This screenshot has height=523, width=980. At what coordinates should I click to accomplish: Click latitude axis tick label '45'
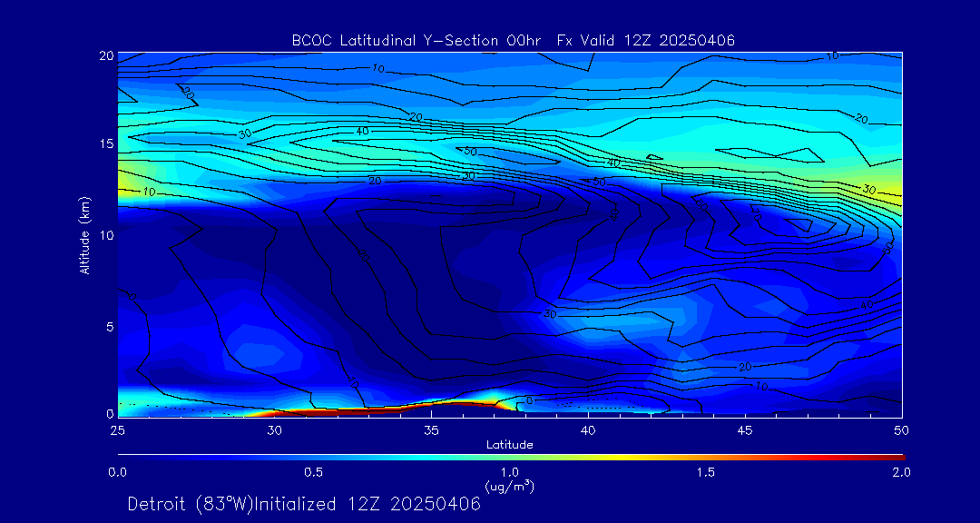[x=745, y=430]
